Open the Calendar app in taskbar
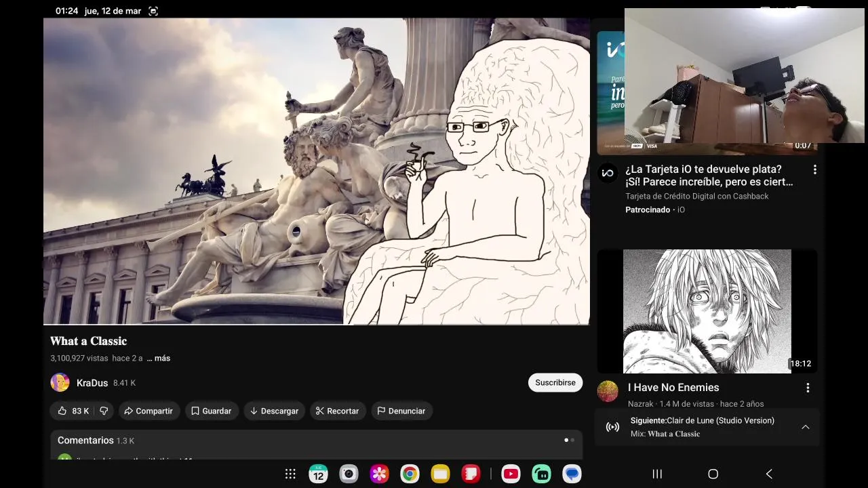Screen dimensions: 868x488 [318, 474]
